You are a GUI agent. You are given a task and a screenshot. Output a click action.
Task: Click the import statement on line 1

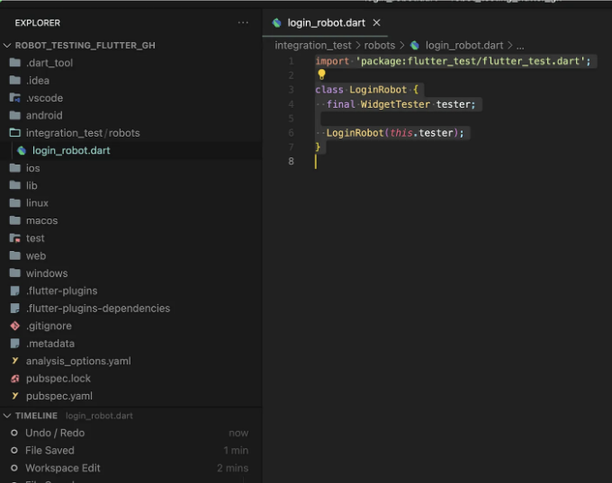[453, 61]
